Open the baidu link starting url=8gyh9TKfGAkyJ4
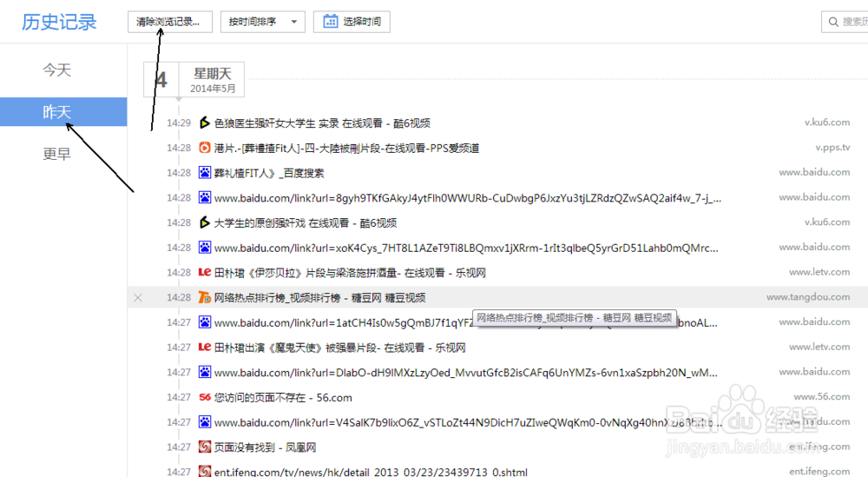The height and width of the screenshot is (477, 868). pyautogui.click(x=467, y=198)
